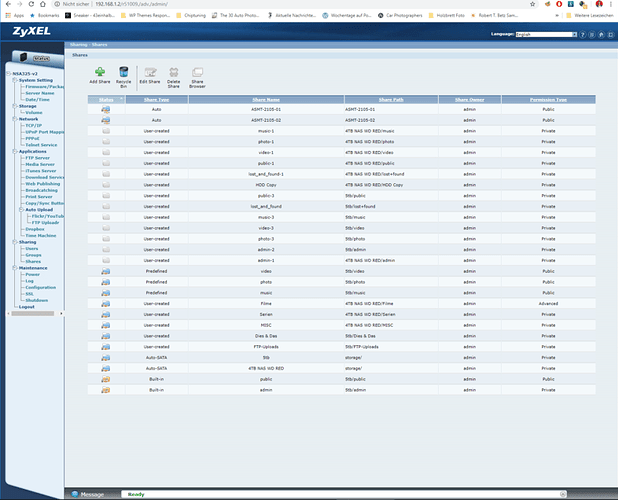Open the Language dropdown showing English
This screenshot has width=618, height=500.
pyautogui.click(x=546, y=35)
